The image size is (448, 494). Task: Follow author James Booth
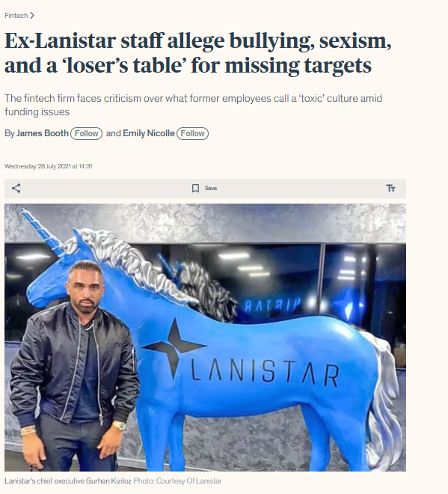[87, 133]
